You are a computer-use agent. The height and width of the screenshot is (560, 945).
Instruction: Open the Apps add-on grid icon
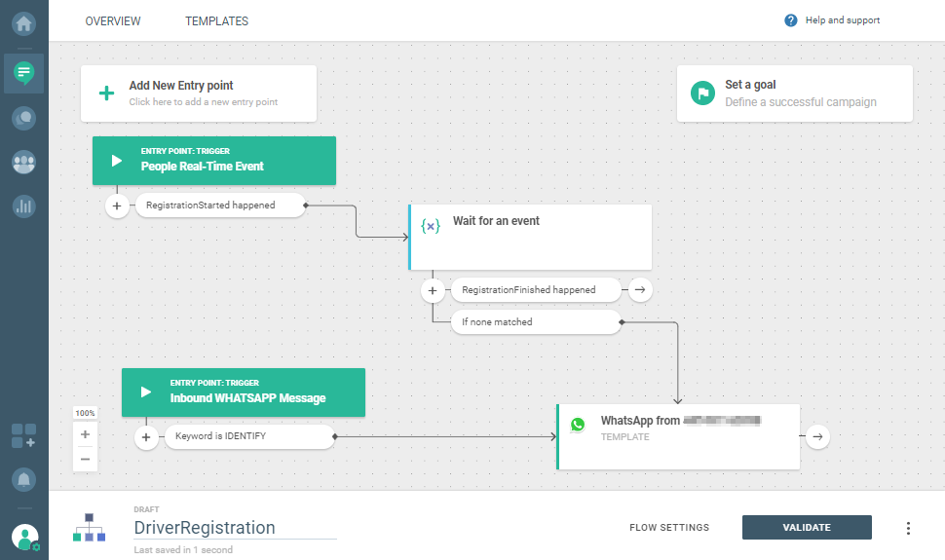[24, 435]
